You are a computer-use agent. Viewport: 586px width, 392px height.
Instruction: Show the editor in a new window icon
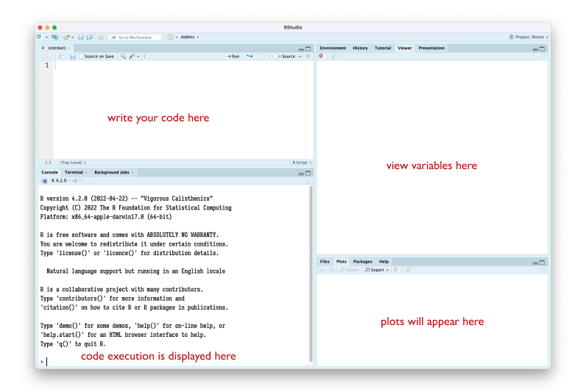(x=61, y=57)
